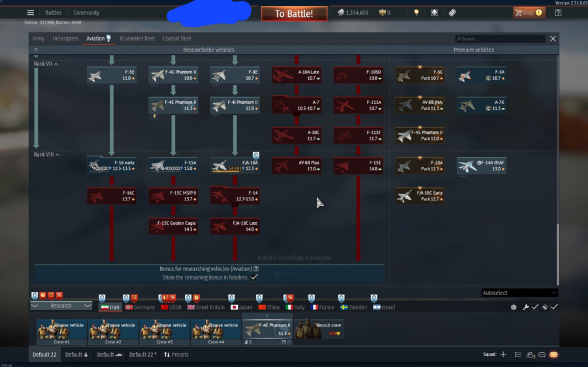This screenshot has width=588, height=367.
Task: Switch to the Helicopters tab
Action: coord(65,39)
